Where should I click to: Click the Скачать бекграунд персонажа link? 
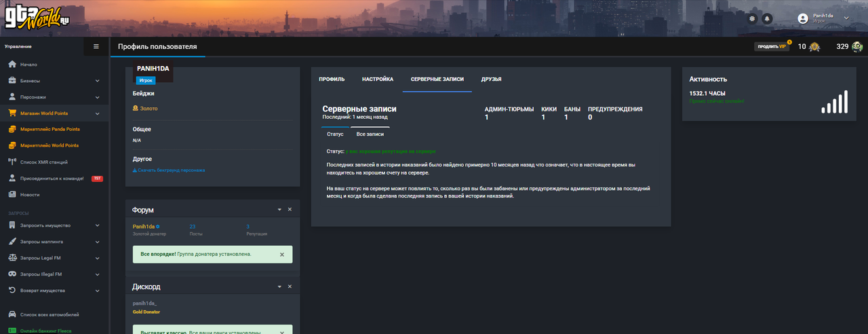click(169, 170)
